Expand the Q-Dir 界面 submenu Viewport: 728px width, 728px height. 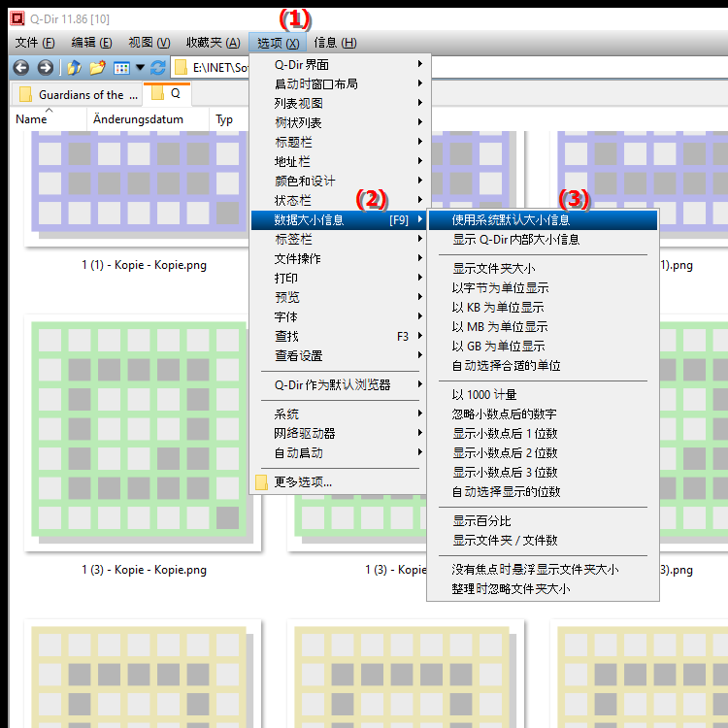(x=339, y=64)
